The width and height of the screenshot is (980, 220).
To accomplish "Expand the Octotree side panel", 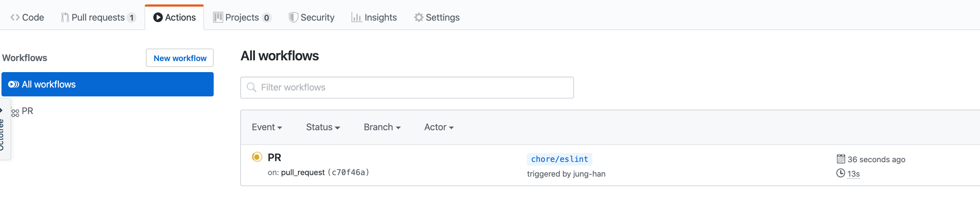I will click(x=4, y=129).
